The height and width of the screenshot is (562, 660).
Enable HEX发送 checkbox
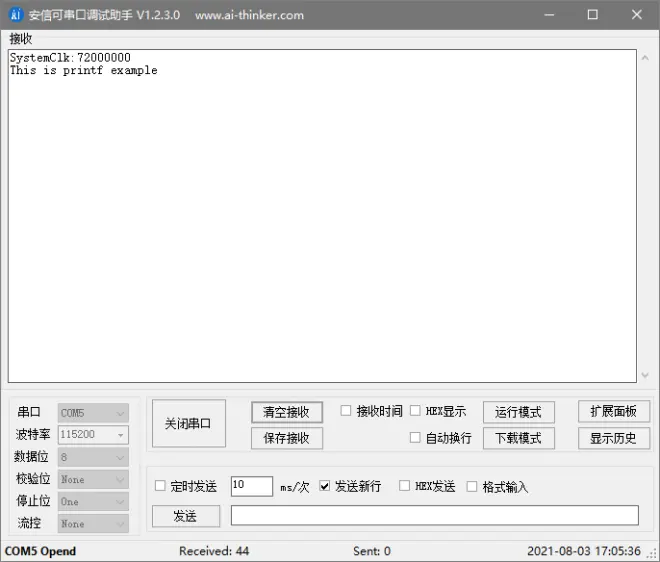pos(405,486)
